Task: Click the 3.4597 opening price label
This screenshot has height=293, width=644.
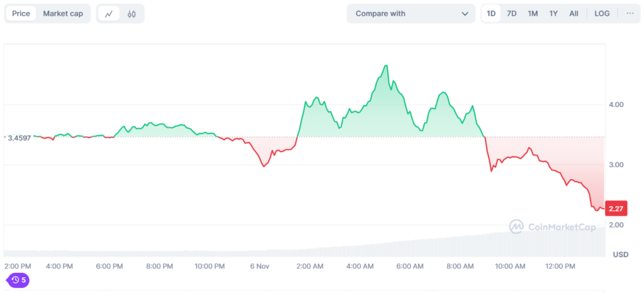Action: click(19, 138)
